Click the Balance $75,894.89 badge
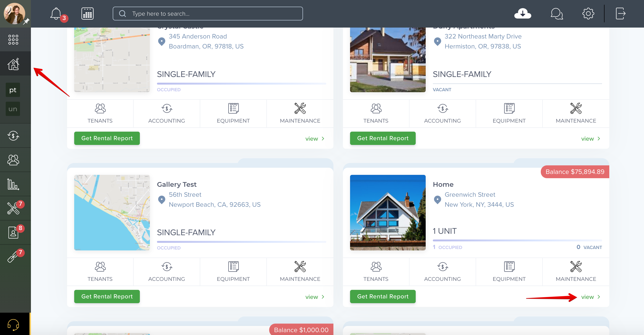This screenshot has height=335, width=644. [575, 172]
